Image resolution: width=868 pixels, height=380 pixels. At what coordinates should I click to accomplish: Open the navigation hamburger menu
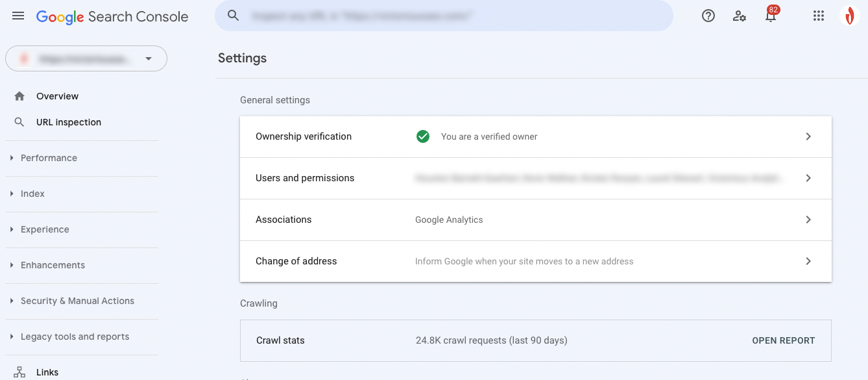tap(18, 16)
